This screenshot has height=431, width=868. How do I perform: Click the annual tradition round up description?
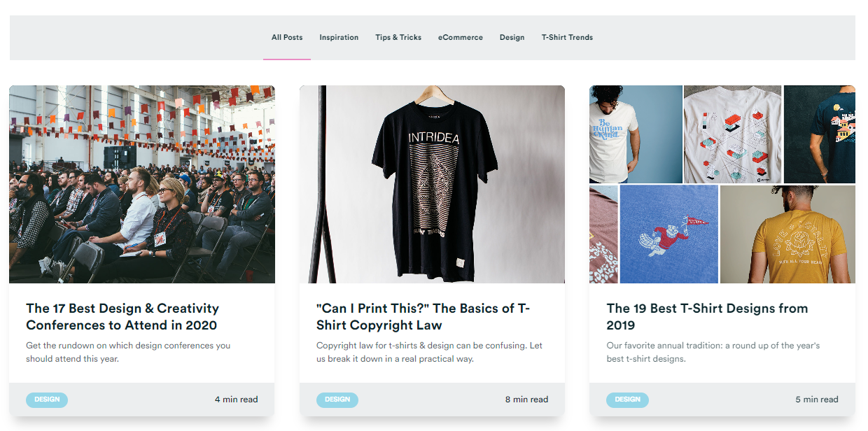click(713, 352)
